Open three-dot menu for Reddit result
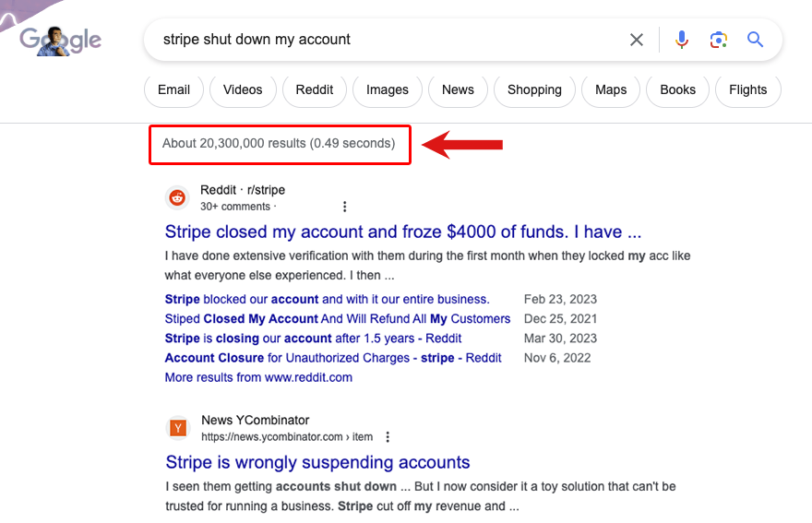 (x=345, y=207)
